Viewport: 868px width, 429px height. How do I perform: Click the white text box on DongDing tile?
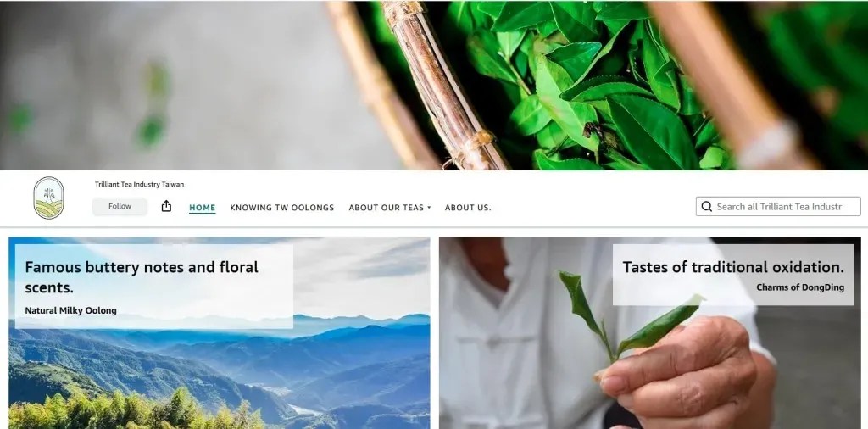coord(733,275)
